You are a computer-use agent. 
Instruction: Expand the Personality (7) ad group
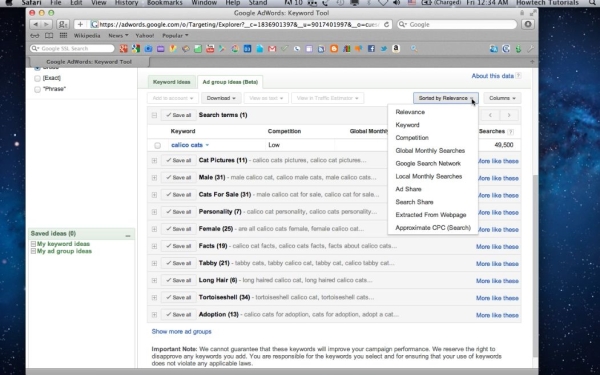[x=154, y=212]
